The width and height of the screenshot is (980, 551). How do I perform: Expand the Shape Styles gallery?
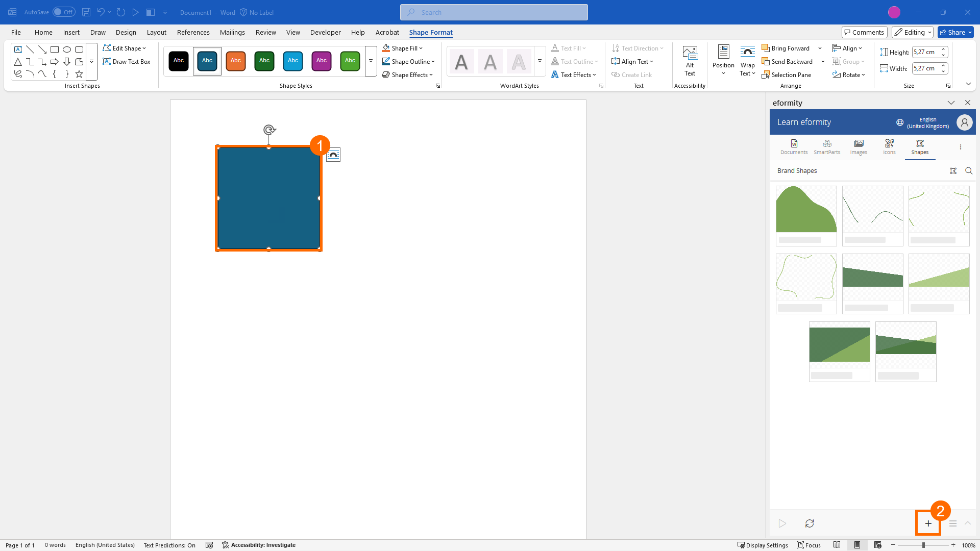point(371,61)
